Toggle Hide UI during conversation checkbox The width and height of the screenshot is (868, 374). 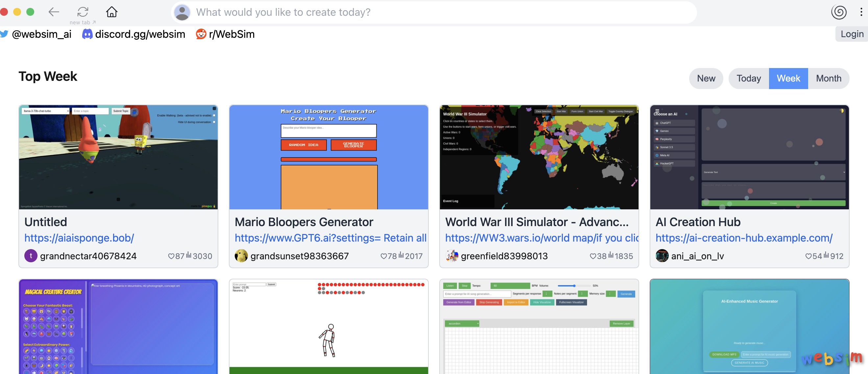pyautogui.click(x=214, y=122)
